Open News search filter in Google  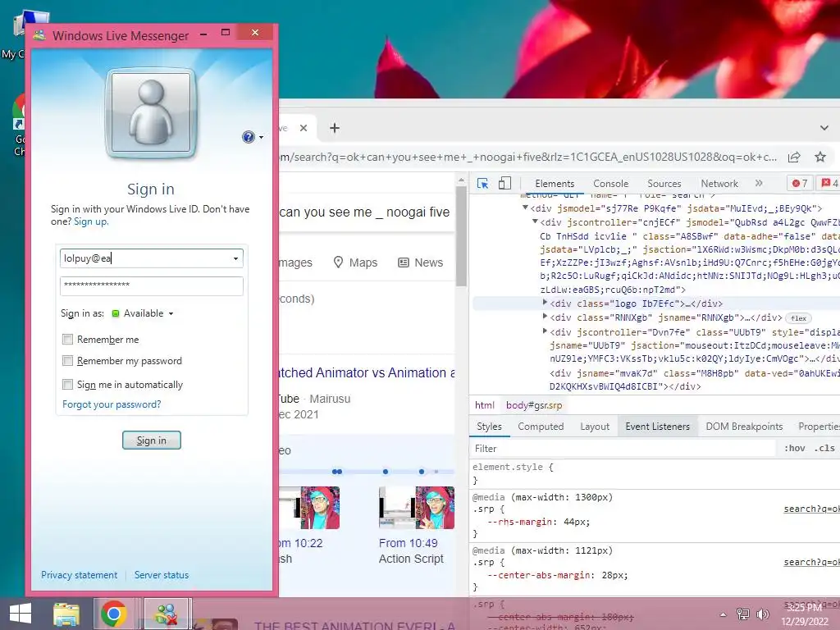(x=421, y=262)
